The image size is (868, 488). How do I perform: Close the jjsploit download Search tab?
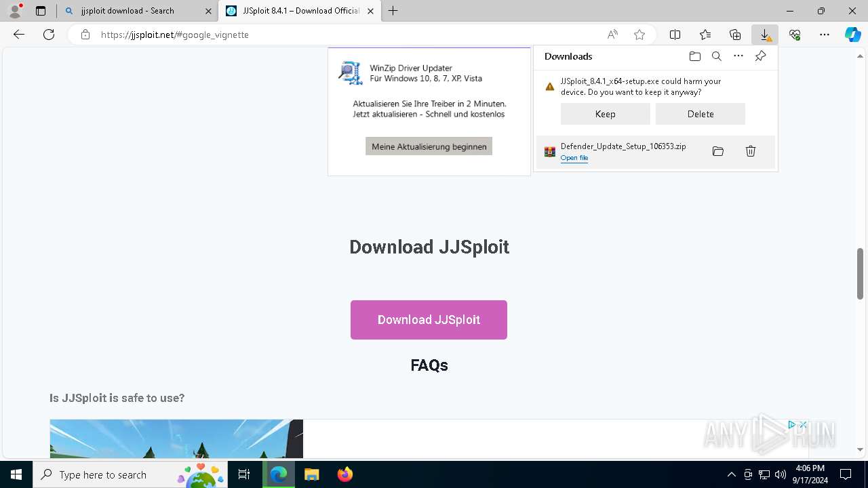[x=208, y=11]
